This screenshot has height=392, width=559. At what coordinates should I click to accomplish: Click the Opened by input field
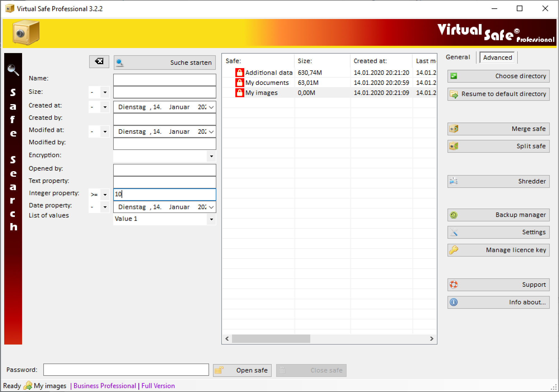coord(165,170)
